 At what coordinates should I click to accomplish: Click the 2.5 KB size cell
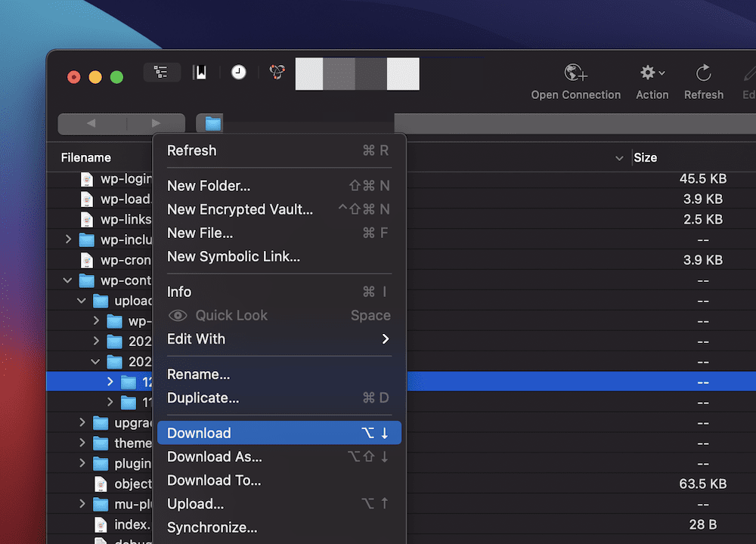tap(702, 220)
